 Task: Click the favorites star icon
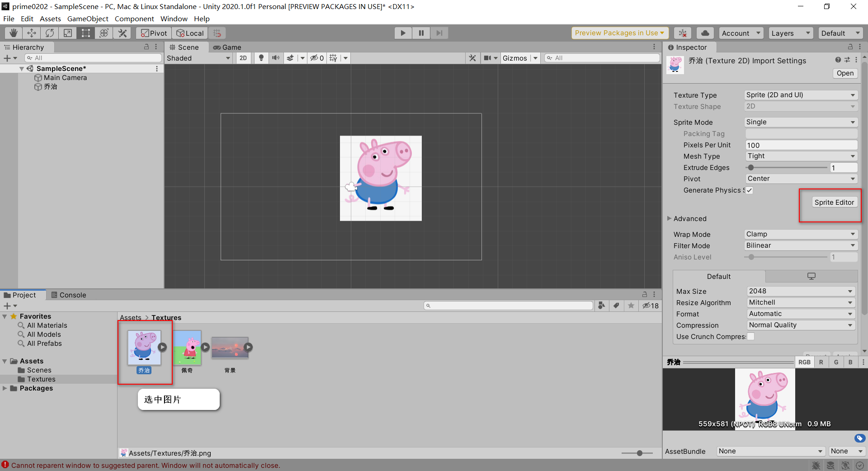(x=631, y=306)
